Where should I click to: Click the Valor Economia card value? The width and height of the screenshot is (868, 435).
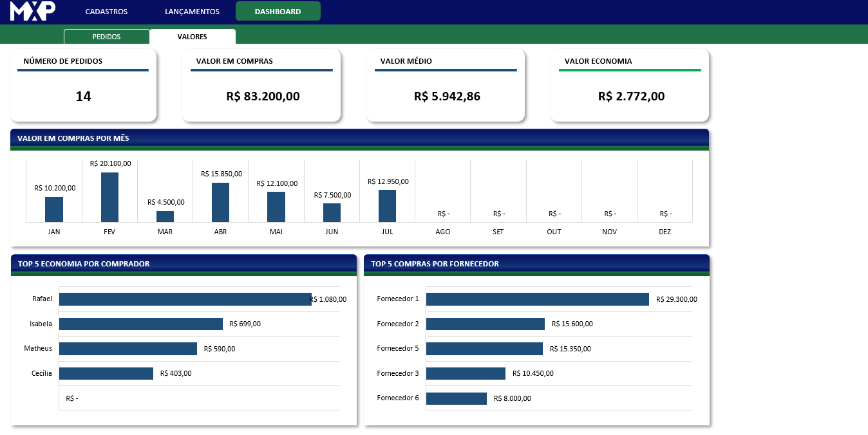pyautogui.click(x=631, y=97)
